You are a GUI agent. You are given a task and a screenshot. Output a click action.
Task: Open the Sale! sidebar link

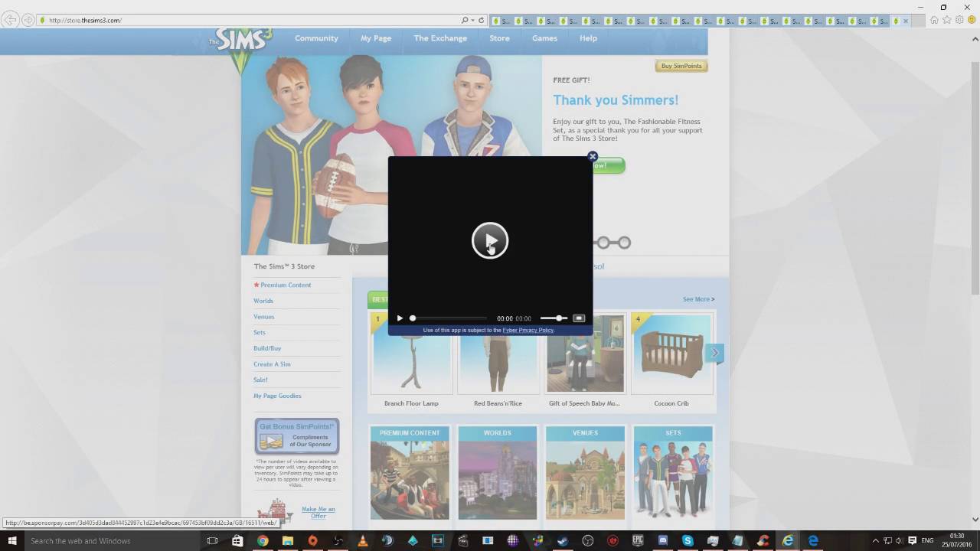click(x=260, y=380)
